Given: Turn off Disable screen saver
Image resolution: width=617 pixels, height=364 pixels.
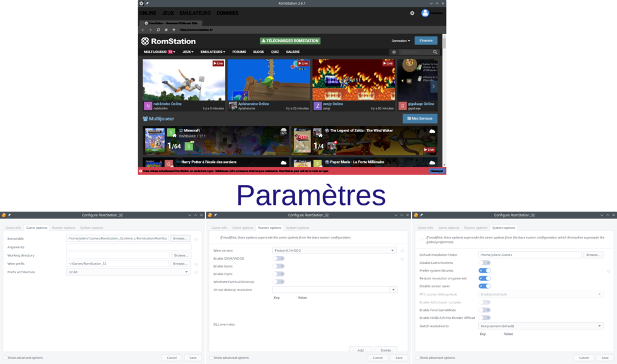Looking at the screenshot, I should coord(485,286).
